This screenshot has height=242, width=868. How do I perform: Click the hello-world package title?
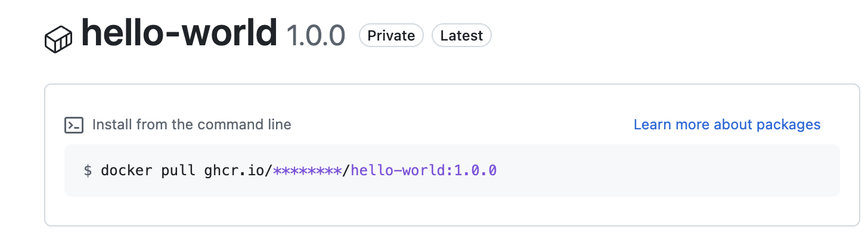pos(179,33)
